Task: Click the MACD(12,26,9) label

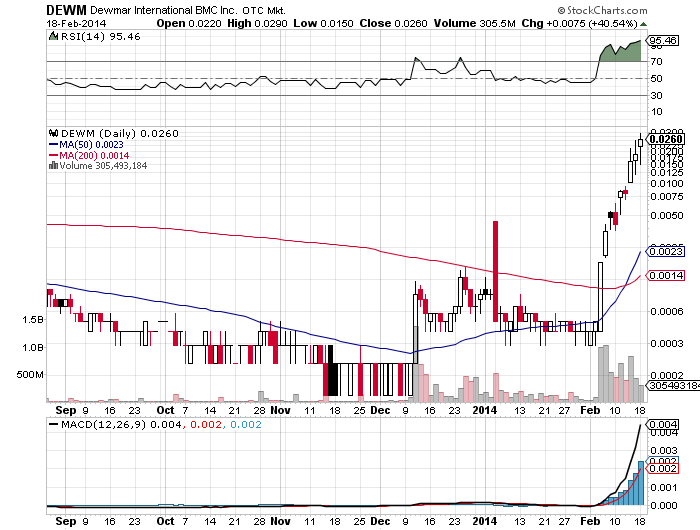Action: [104, 424]
